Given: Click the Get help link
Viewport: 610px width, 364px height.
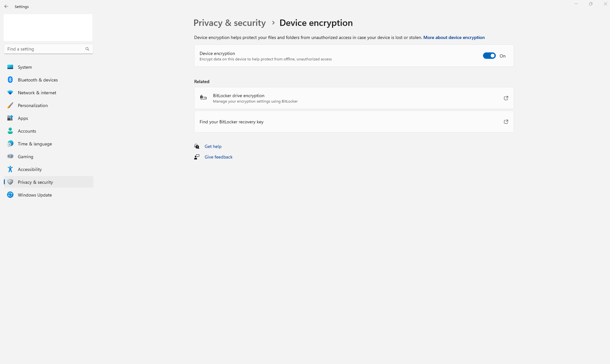Looking at the screenshot, I should (x=213, y=146).
